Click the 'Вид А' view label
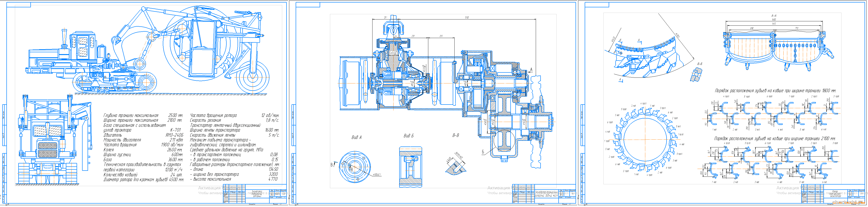 coord(356,138)
